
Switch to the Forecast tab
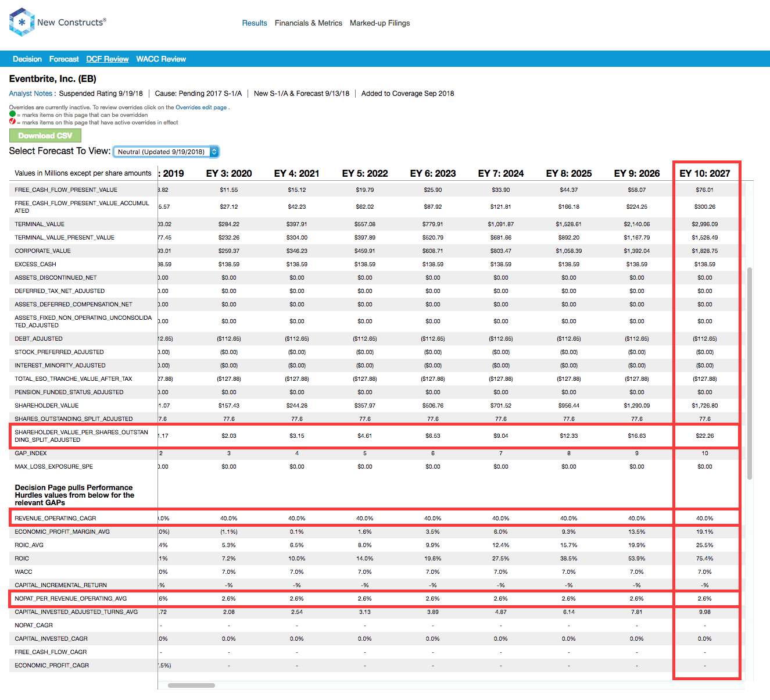click(64, 59)
